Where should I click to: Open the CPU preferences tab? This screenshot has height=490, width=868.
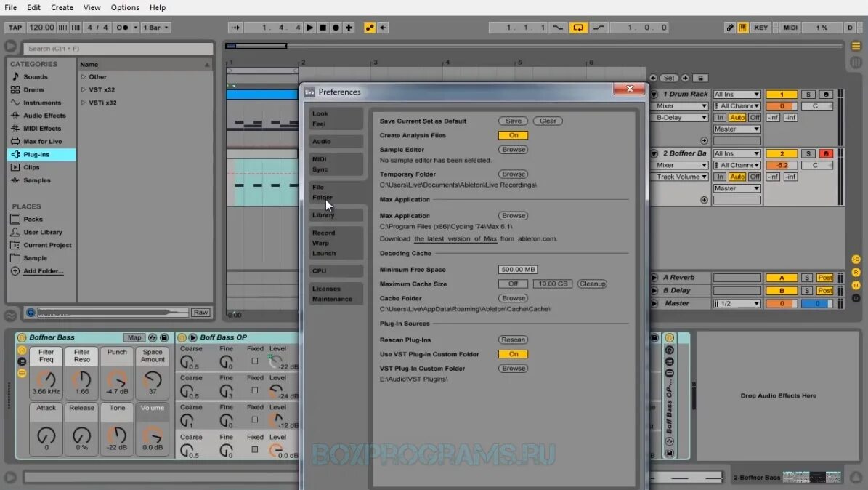[x=336, y=271]
